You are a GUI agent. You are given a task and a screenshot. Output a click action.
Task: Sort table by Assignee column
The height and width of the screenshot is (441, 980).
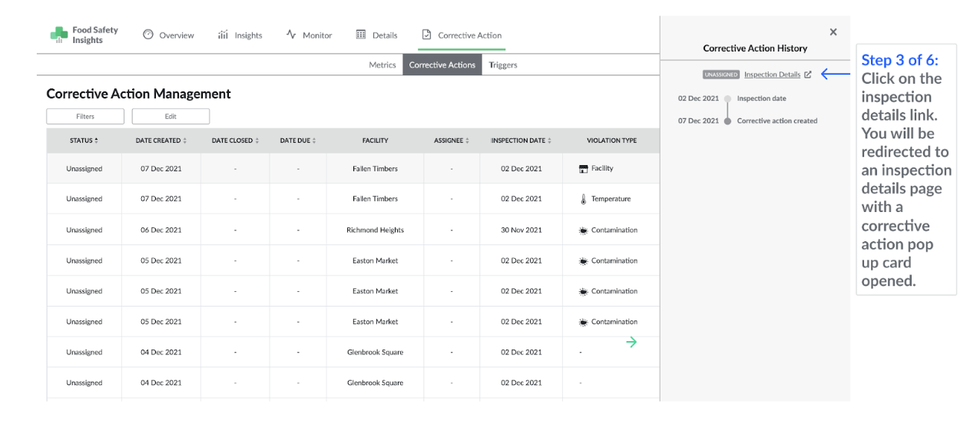[x=451, y=141]
